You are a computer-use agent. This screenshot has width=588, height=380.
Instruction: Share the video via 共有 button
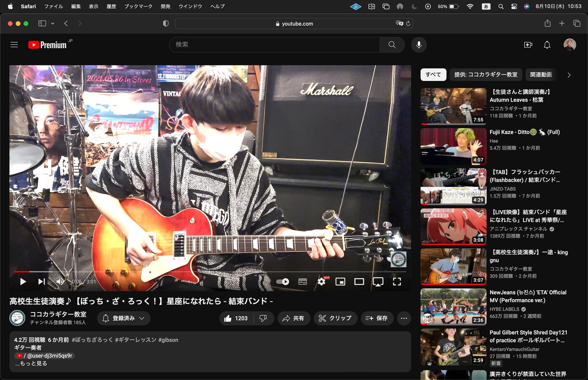[294, 318]
